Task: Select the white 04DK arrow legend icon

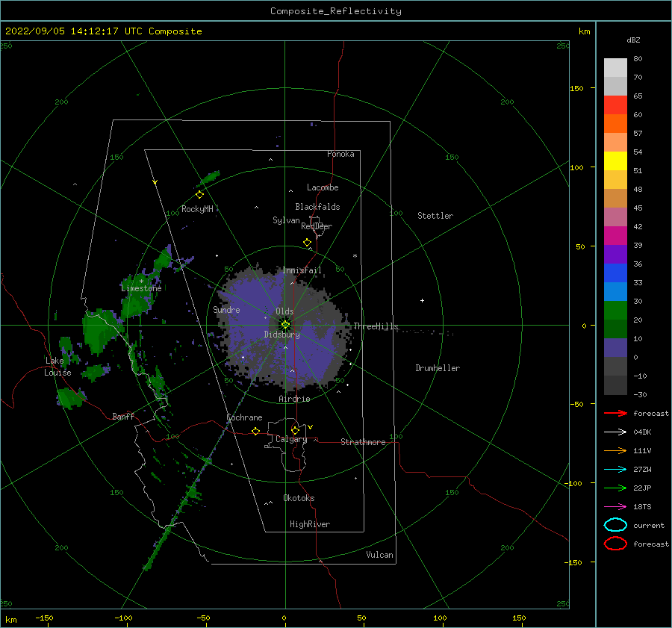Action: tap(615, 432)
